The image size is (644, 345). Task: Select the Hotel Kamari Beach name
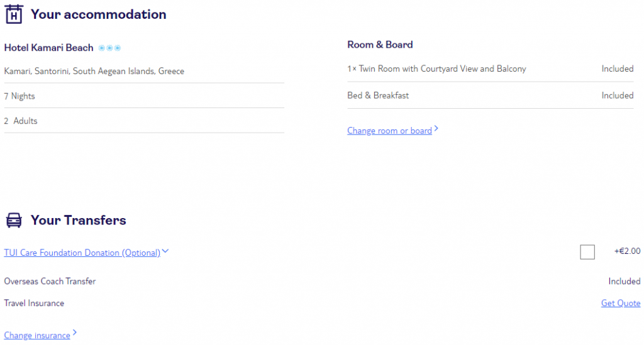[48, 48]
